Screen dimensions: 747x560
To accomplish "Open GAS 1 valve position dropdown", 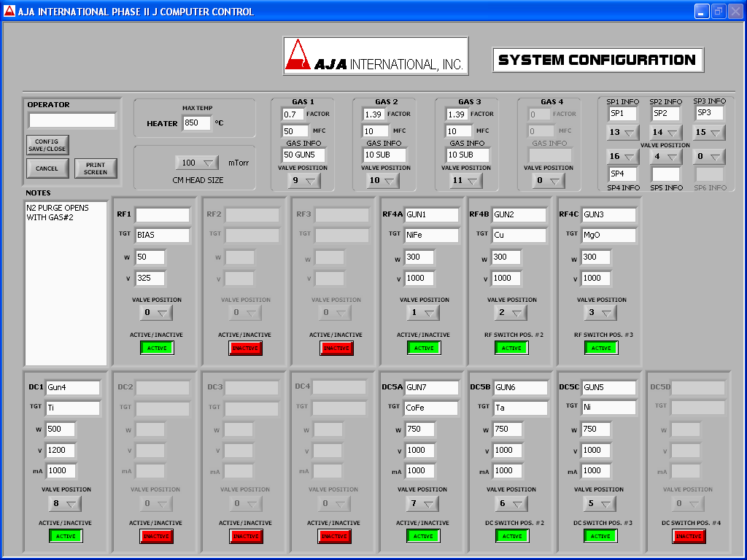I will [303, 181].
